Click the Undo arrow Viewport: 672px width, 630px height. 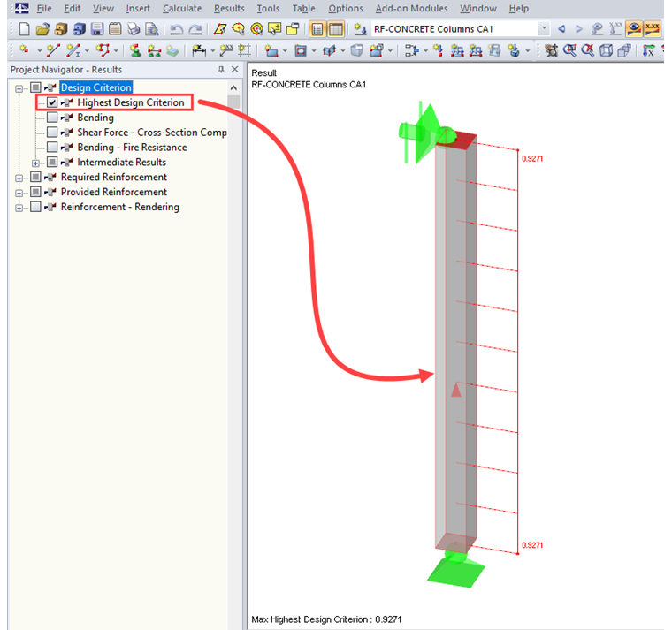pyautogui.click(x=176, y=29)
